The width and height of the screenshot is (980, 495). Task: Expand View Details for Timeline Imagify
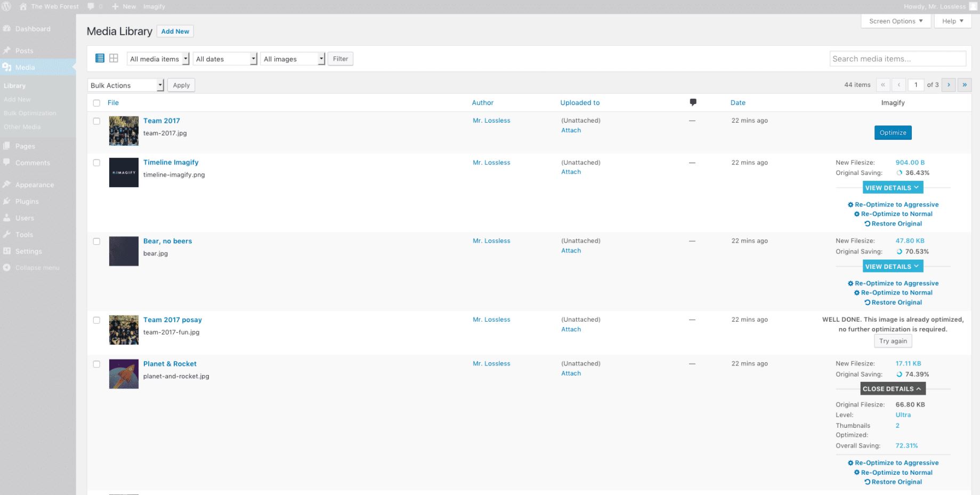[x=893, y=188]
